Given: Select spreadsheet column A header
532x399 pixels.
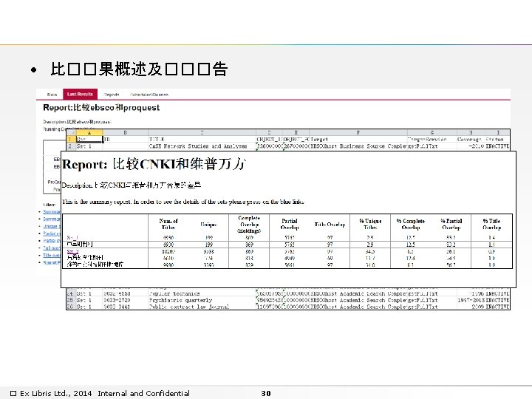Looking at the screenshot, I should (x=89, y=133).
